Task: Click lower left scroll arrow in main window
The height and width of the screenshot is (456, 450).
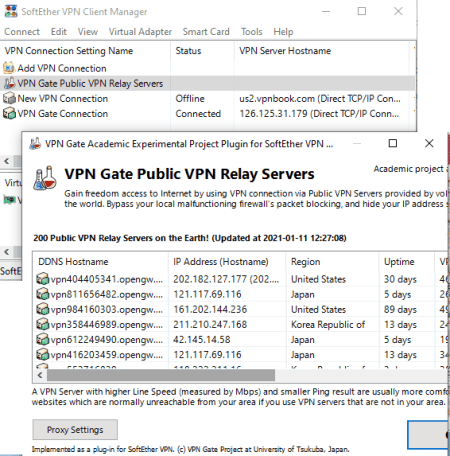Action: [7, 252]
